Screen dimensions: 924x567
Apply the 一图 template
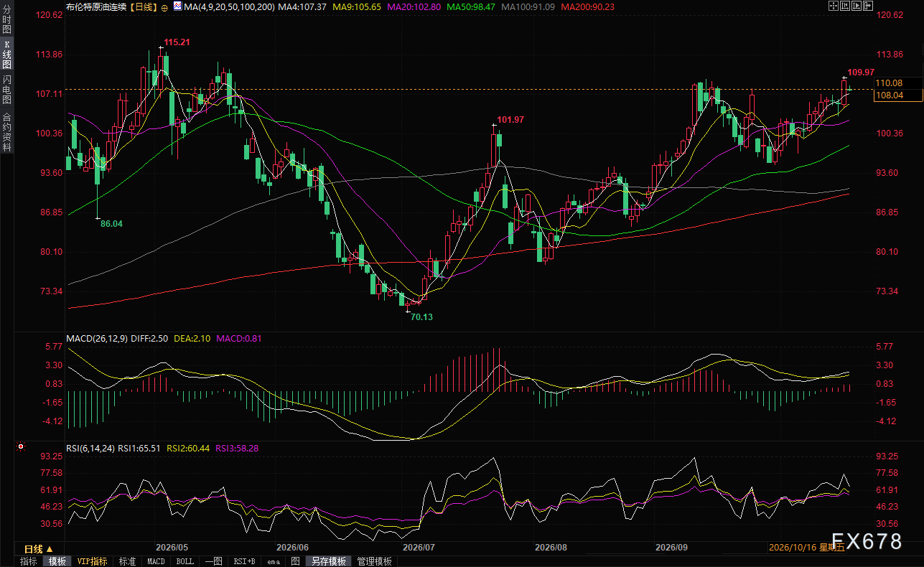click(x=213, y=561)
